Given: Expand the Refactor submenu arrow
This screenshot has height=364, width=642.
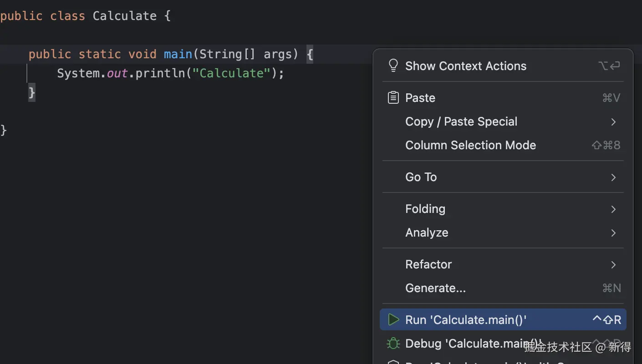Looking at the screenshot, I should point(613,265).
